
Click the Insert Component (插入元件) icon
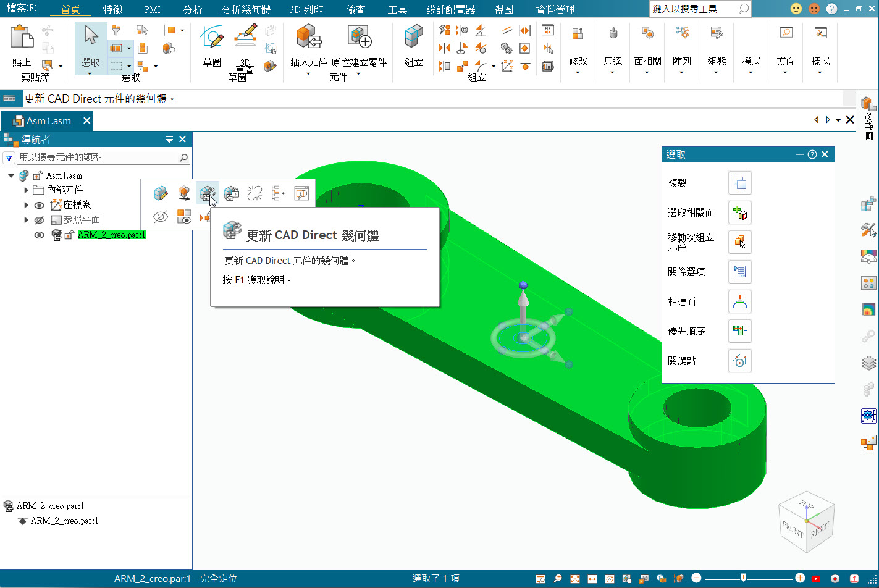tap(308, 37)
